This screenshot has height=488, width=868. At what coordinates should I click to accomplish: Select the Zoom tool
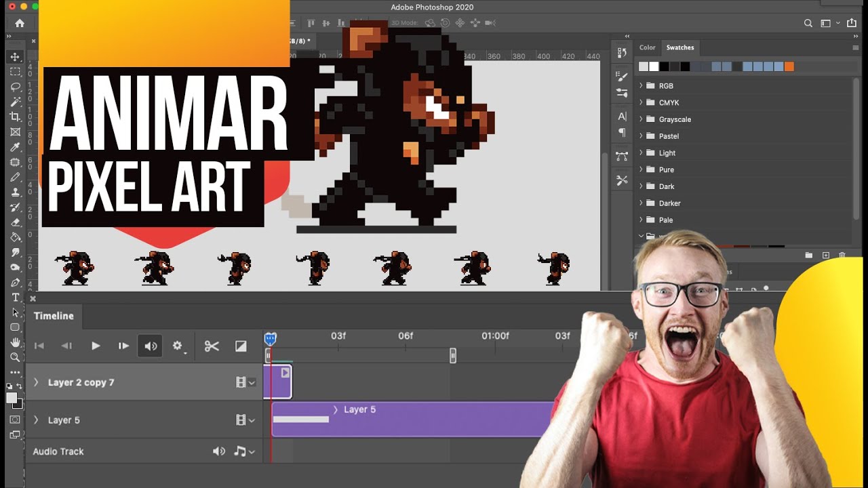pyautogui.click(x=15, y=357)
